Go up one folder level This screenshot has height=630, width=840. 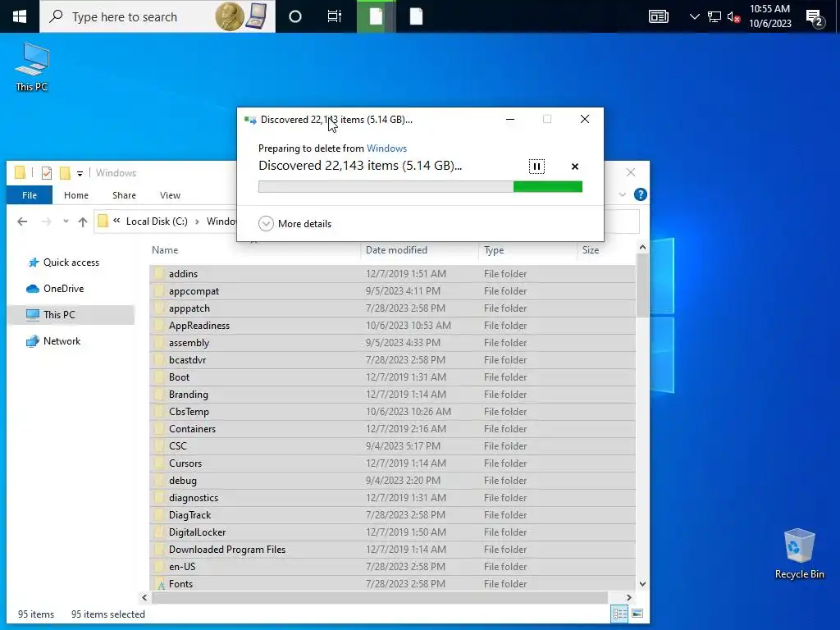(83, 221)
